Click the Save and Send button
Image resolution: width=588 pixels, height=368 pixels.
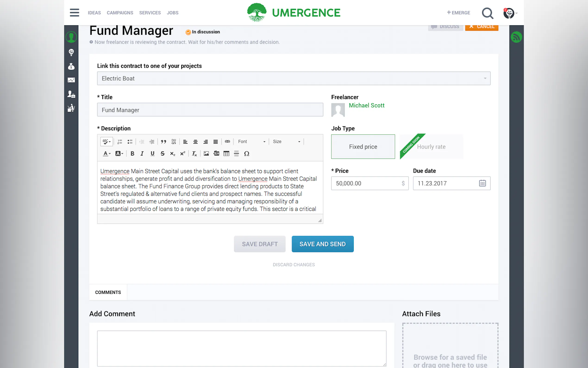click(322, 244)
